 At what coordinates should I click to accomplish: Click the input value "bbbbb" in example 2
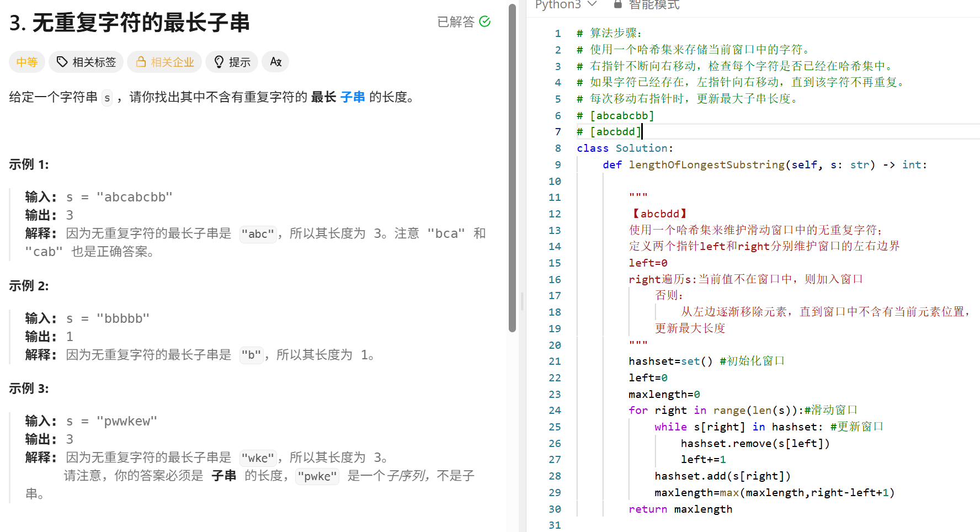123,318
